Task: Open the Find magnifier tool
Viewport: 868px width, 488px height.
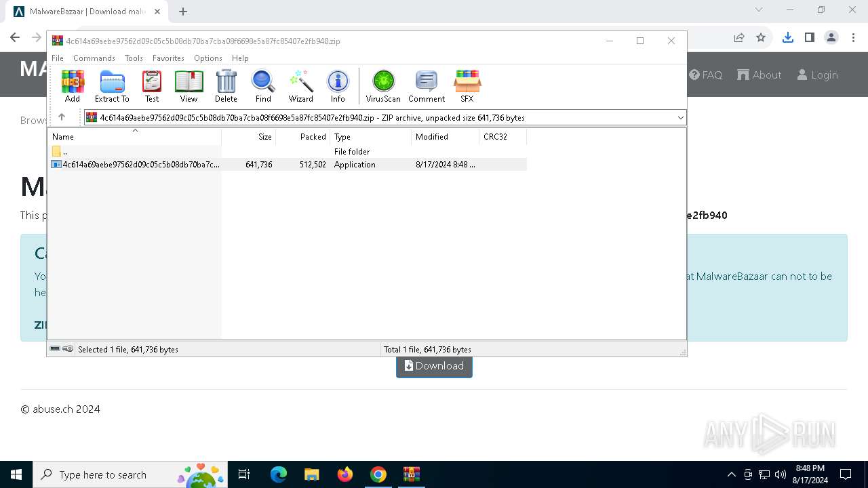Action: coord(263,86)
